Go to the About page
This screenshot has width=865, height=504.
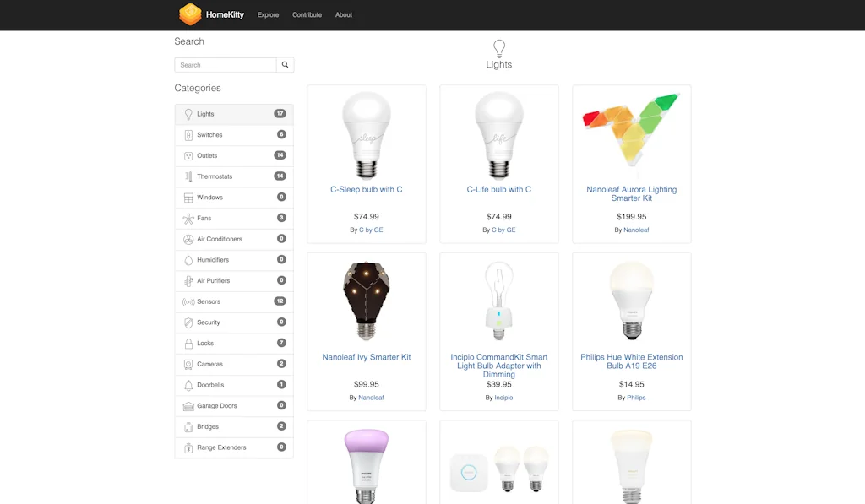(x=344, y=15)
